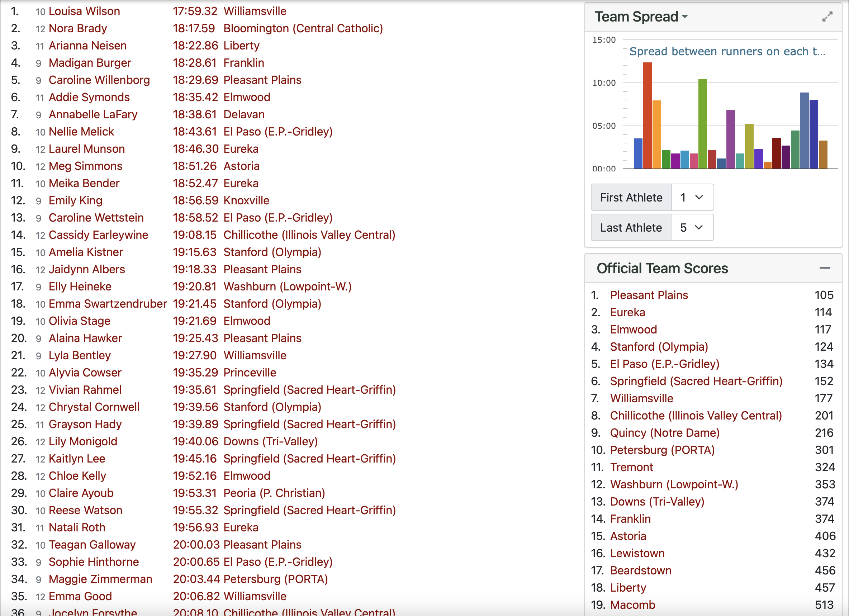Open Beardstown team score link
Viewport: 849px width, 616px height.
coord(640,571)
